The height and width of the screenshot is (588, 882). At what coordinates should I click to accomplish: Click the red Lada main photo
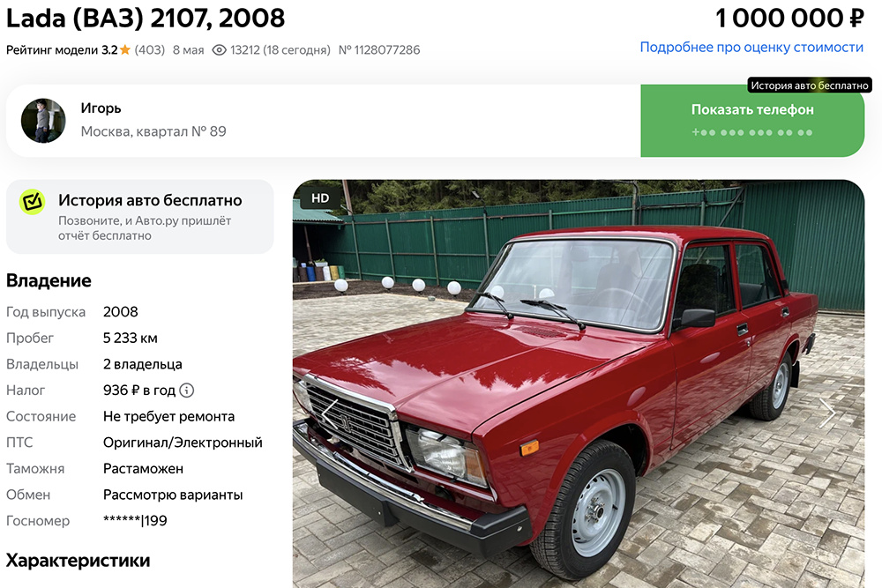(579, 383)
